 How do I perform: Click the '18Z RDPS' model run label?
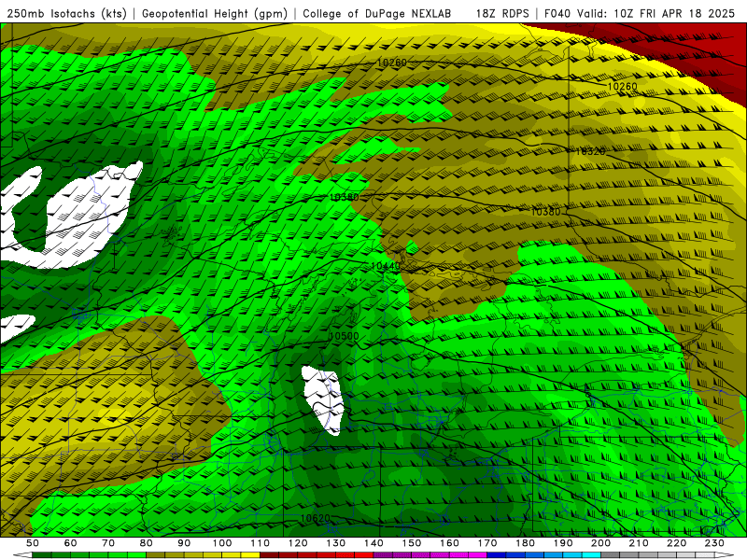coord(502,14)
